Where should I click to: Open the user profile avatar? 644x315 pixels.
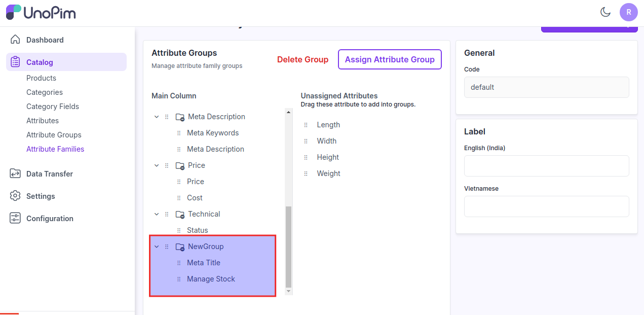pyautogui.click(x=628, y=12)
